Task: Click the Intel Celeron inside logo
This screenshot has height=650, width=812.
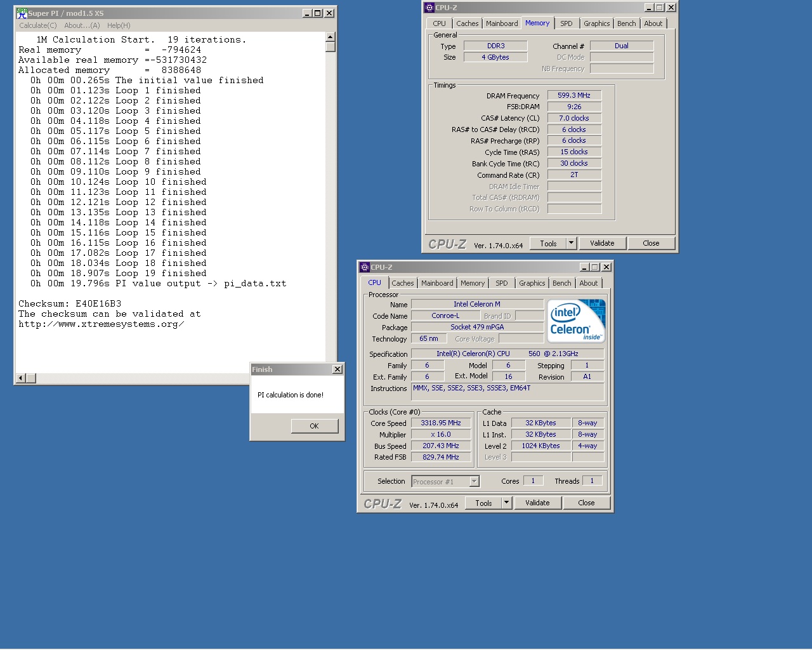Action: (577, 321)
